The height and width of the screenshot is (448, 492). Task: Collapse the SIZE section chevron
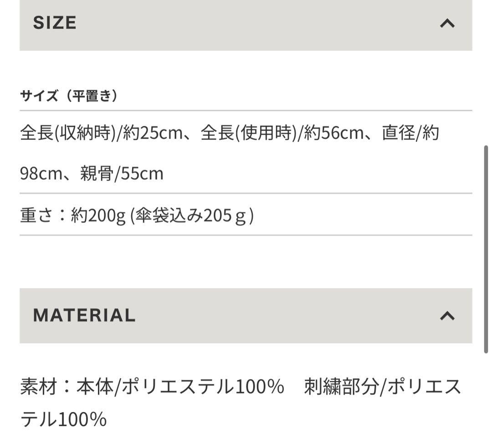tap(447, 23)
